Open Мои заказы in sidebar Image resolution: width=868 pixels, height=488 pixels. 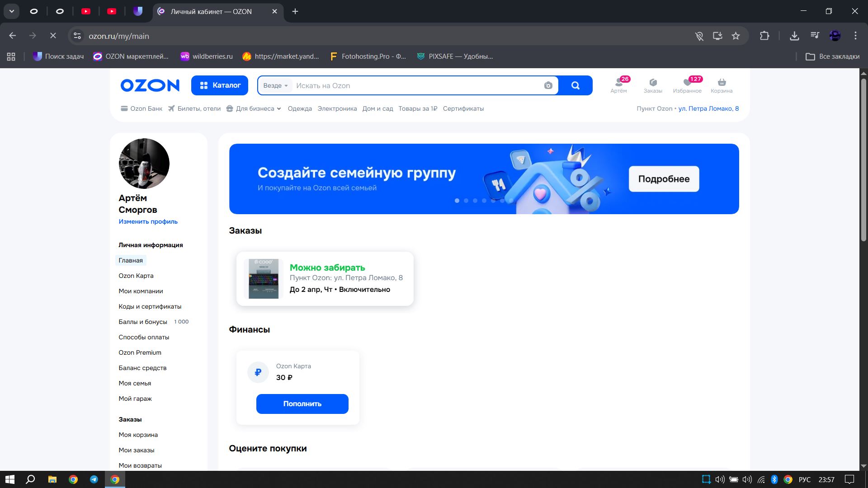point(137,450)
